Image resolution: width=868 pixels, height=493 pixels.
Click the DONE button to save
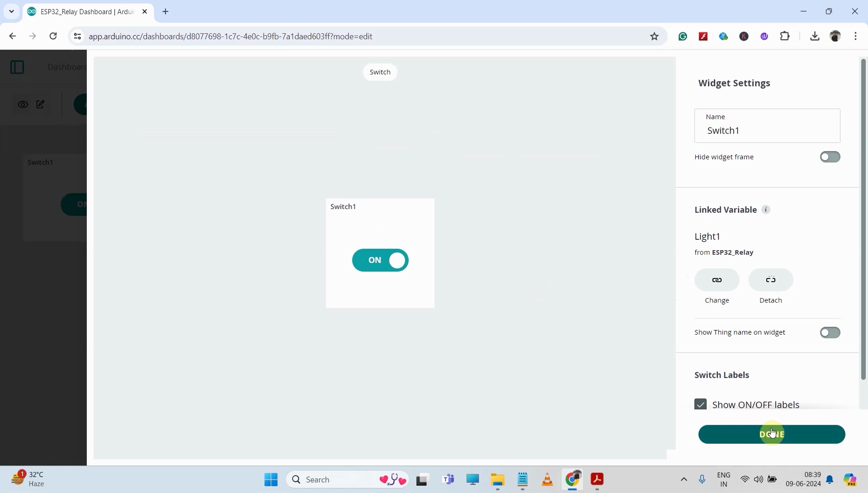771,434
